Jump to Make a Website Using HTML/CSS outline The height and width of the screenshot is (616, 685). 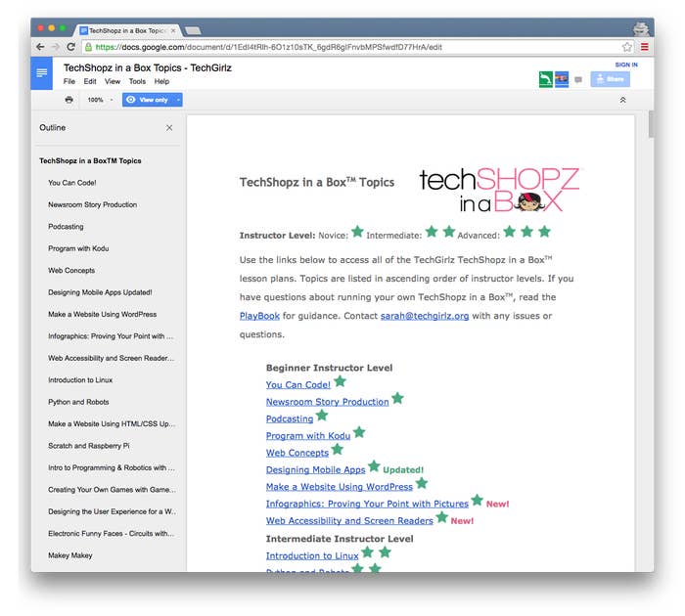click(112, 423)
